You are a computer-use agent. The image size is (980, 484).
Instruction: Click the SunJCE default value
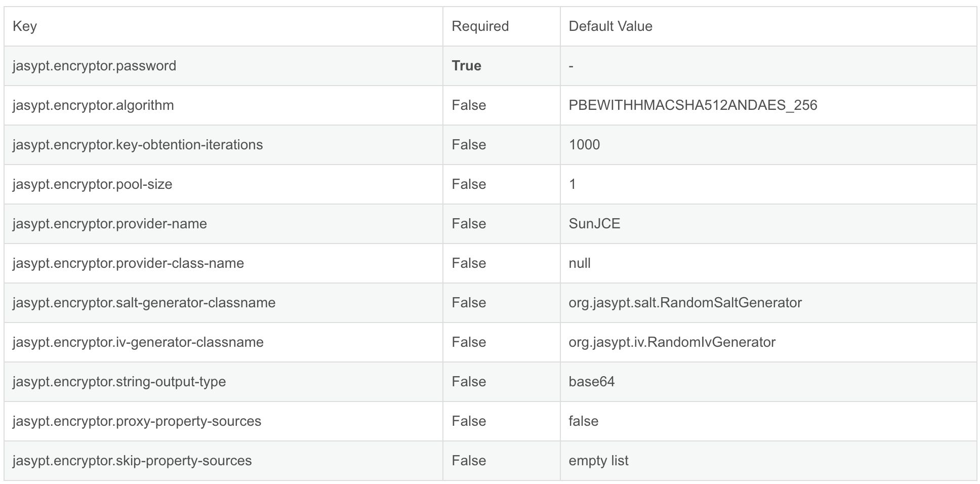point(594,224)
